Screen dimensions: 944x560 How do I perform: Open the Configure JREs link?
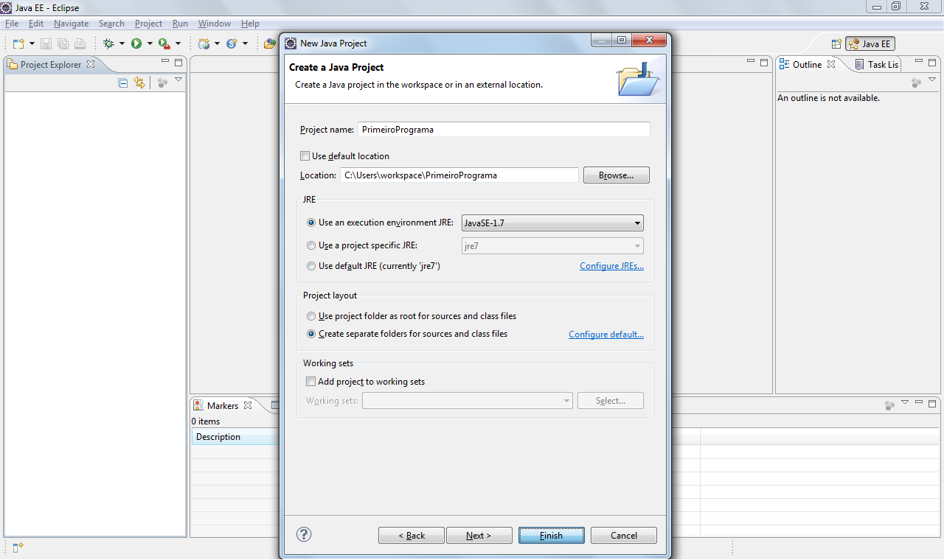[611, 266]
